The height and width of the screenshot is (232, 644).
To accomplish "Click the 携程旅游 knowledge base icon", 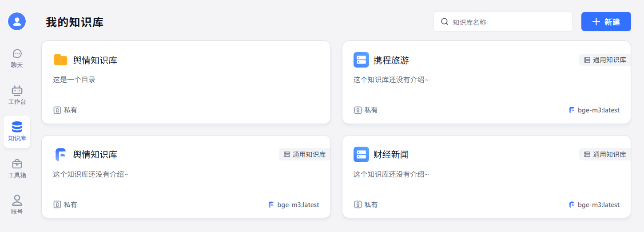I will [361, 60].
